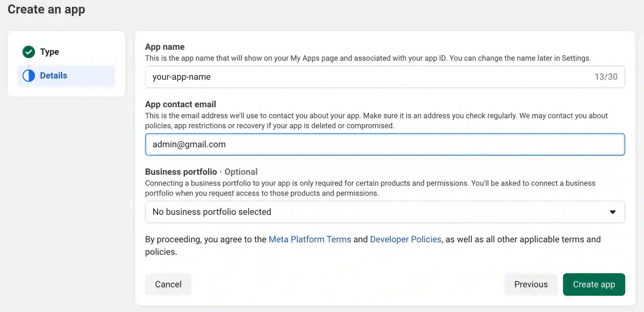
Task: Click the Create app button
Action: point(594,284)
